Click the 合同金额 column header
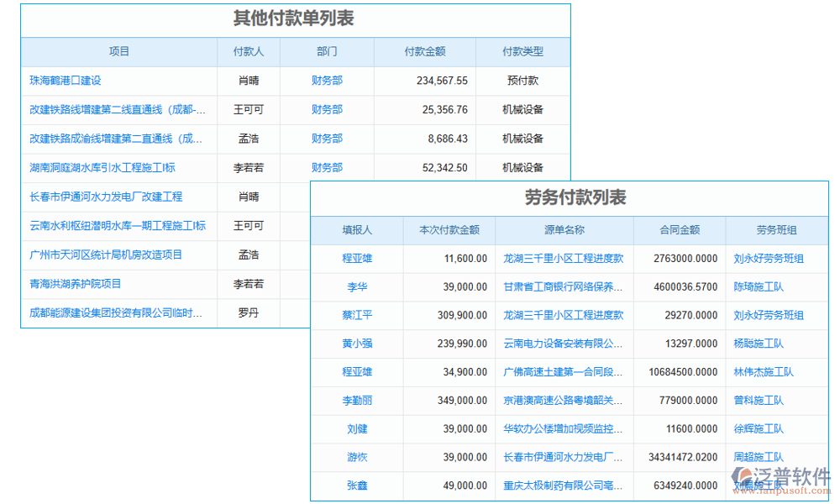The height and width of the screenshot is (504, 840). point(673,230)
